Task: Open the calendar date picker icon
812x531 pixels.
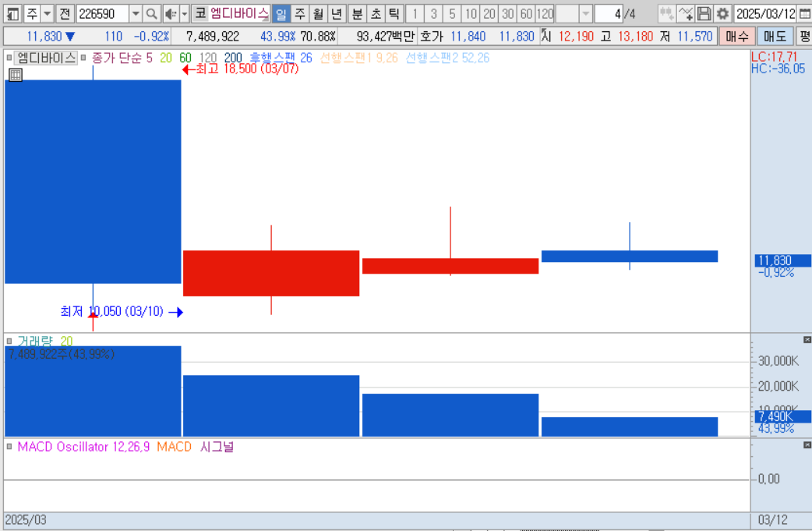Action: tap(805, 14)
